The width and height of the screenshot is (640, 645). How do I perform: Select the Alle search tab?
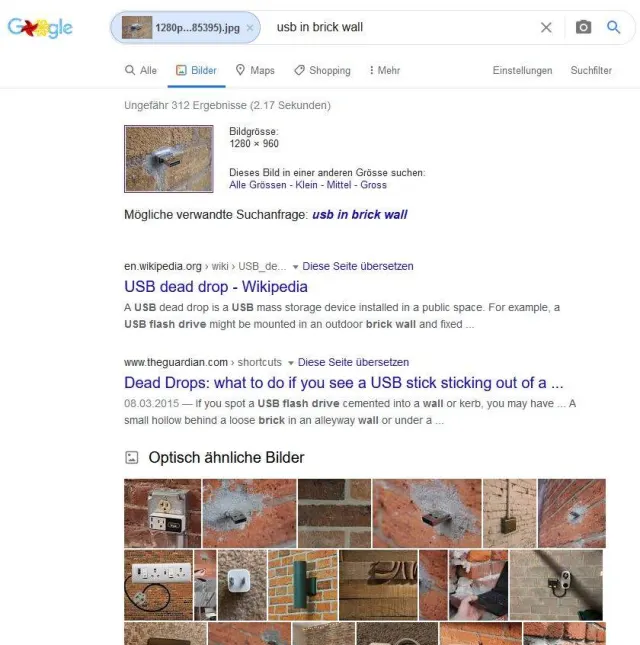pyautogui.click(x=141, y=70)
